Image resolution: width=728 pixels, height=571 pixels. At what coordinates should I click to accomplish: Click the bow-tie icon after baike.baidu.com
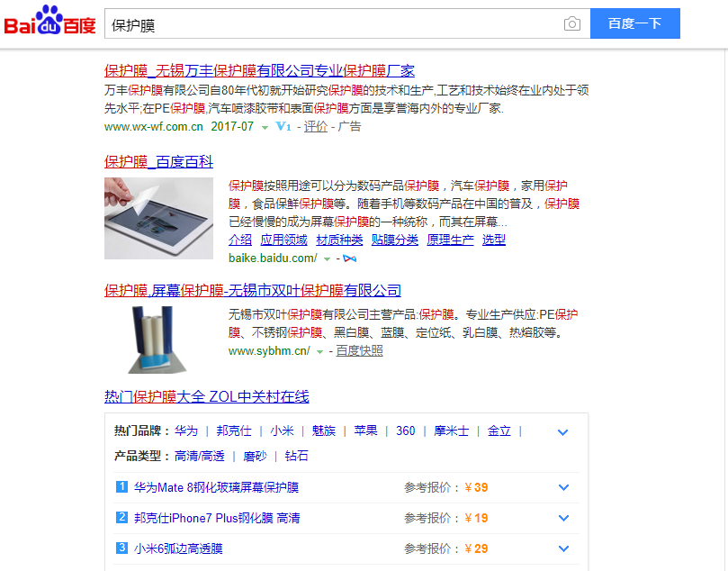click(x=349, y=259)
